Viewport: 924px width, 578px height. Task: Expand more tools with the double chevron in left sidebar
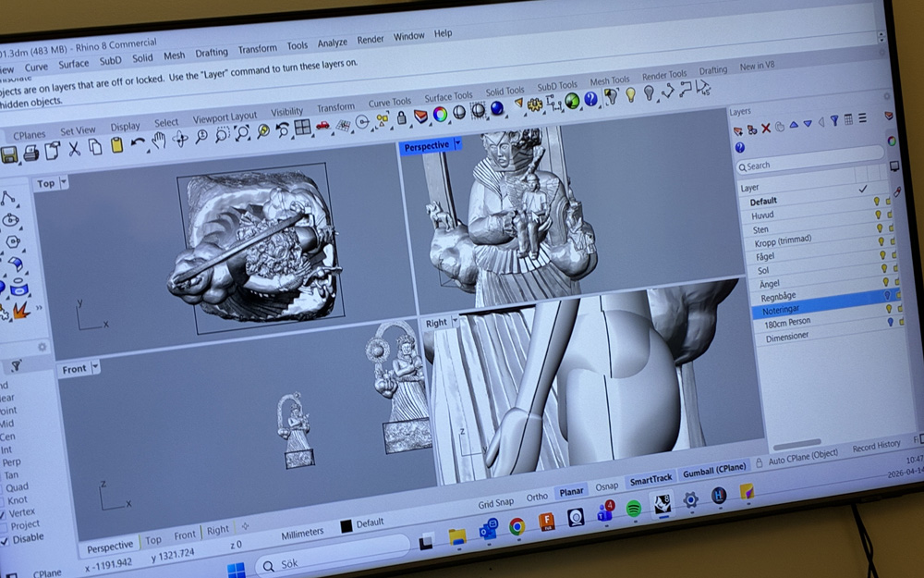pos(39,307)
